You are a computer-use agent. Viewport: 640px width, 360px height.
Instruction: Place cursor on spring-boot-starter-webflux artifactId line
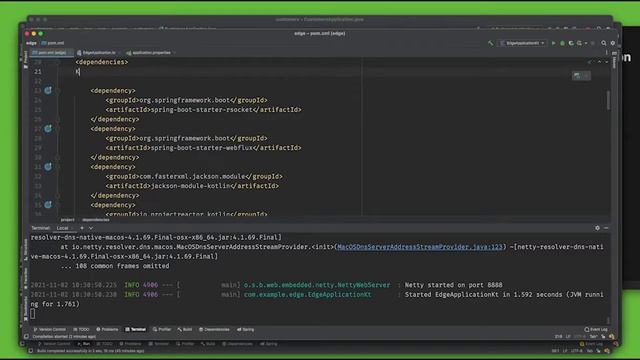pos(203,148)
